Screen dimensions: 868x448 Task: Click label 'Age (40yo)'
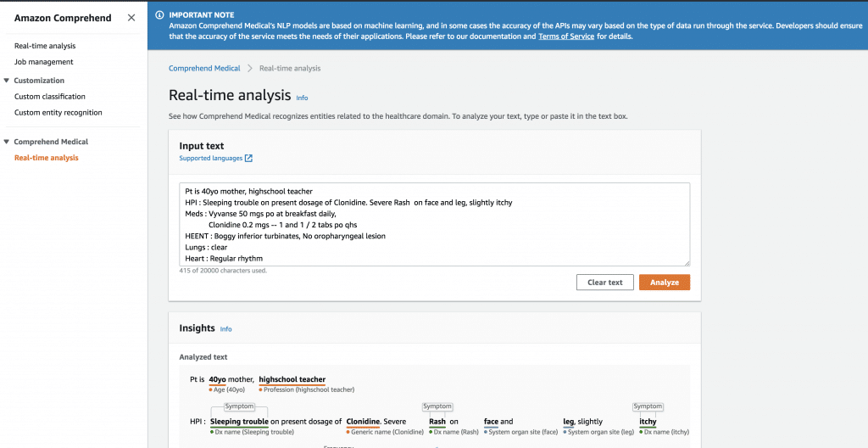(226, 389)
